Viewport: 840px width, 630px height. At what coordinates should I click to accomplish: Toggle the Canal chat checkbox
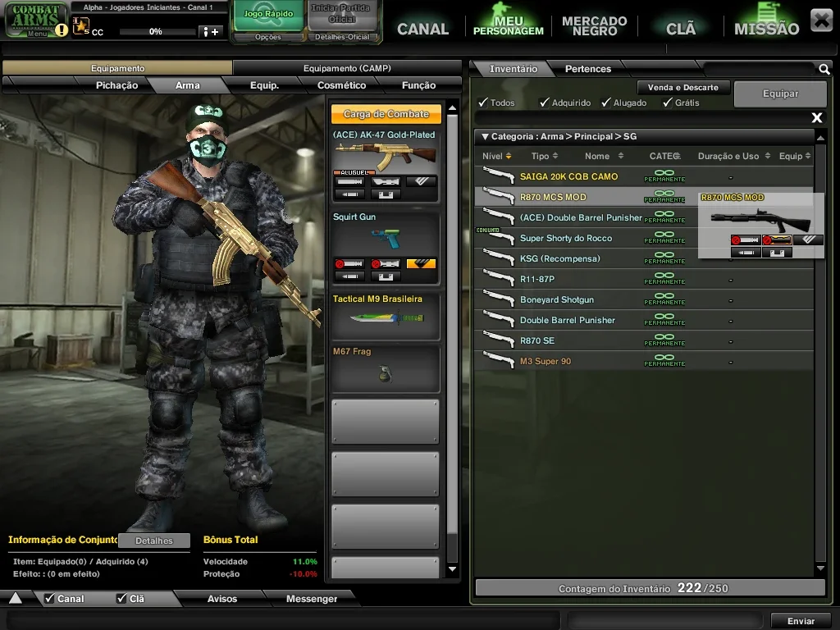point(49,598)
